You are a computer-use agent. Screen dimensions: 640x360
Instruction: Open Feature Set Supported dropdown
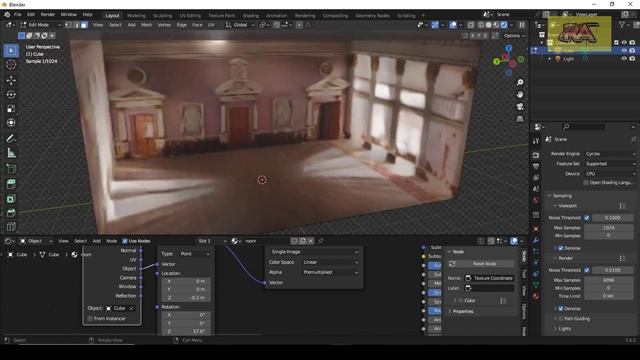tap(610, 164)
